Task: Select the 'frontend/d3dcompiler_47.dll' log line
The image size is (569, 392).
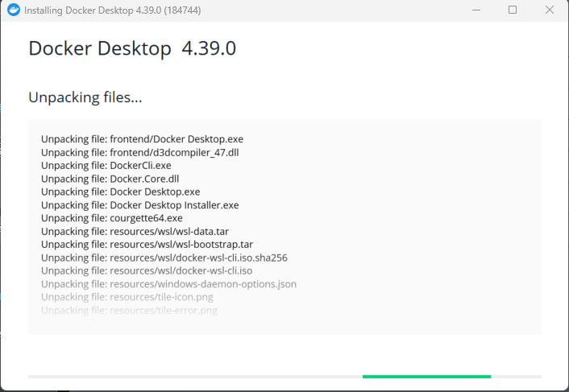Action: click(x=140, y=152)
